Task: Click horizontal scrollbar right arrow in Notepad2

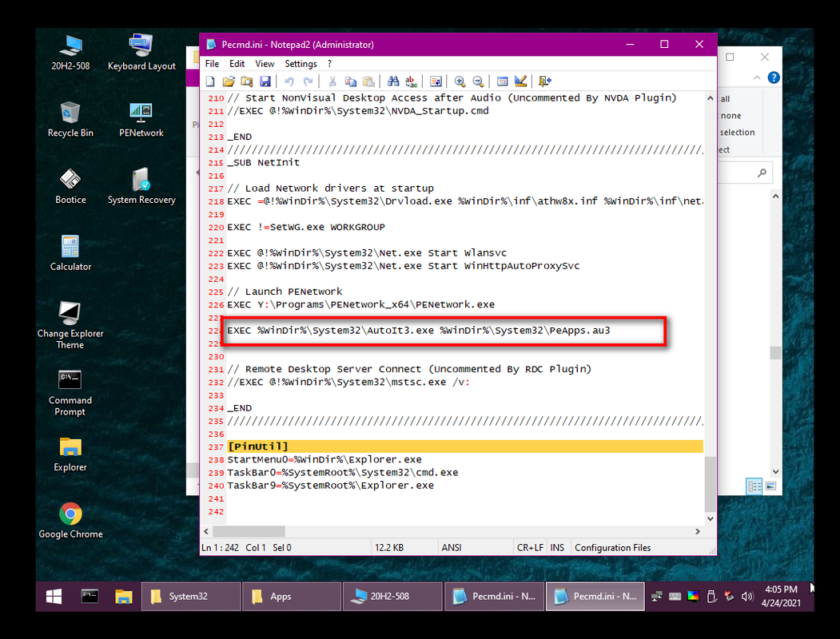Action: 698,531
